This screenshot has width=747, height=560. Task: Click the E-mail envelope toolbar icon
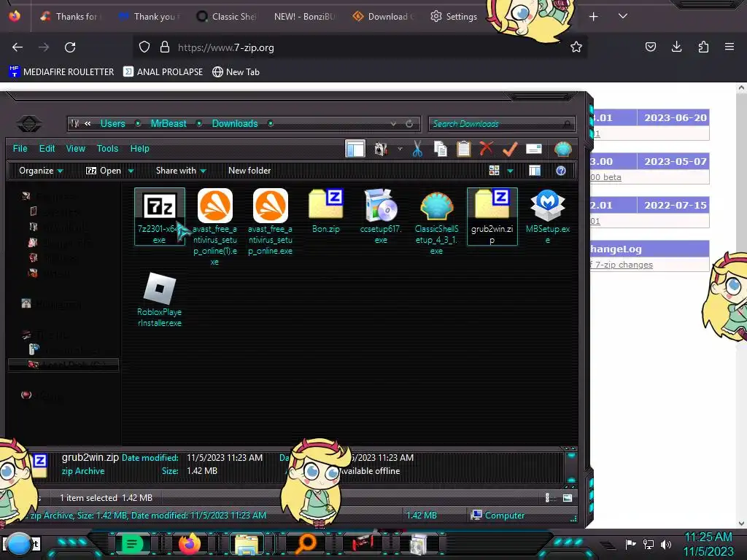click(x=533, y=149)
